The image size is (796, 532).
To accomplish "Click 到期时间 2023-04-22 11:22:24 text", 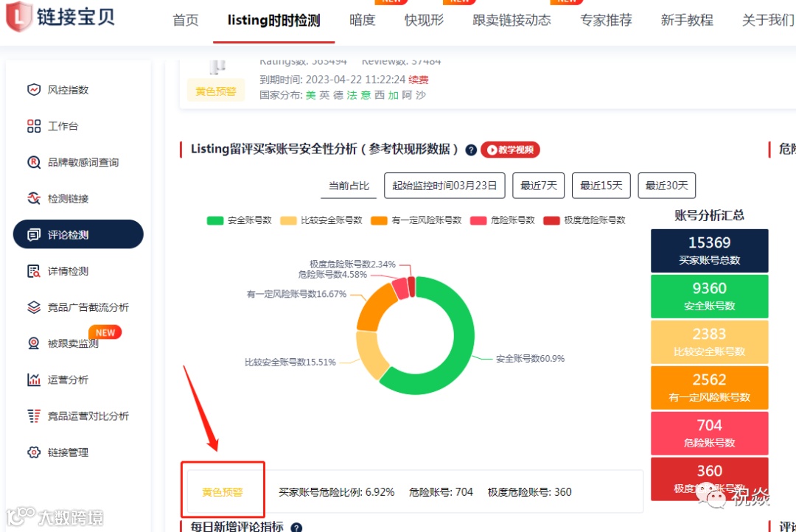I will [332, 80].
